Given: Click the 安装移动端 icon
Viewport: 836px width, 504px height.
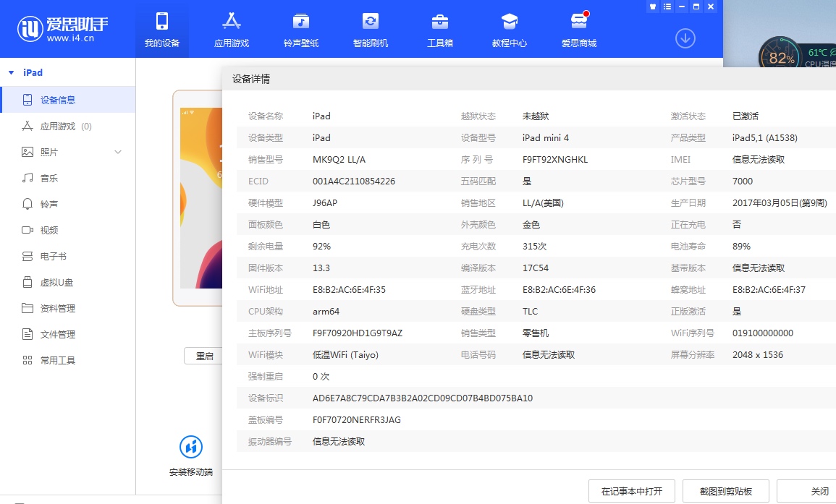Looking at the screenshot, I should coord(191,447).
